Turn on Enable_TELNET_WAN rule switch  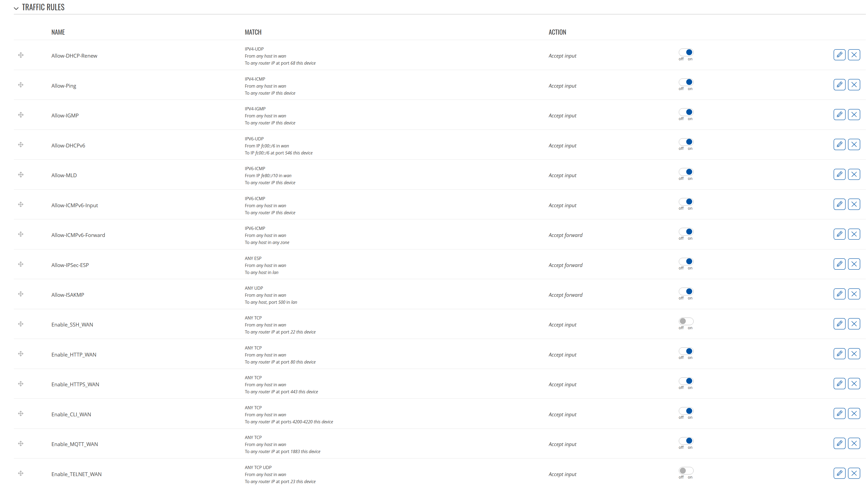click(686, 471)
